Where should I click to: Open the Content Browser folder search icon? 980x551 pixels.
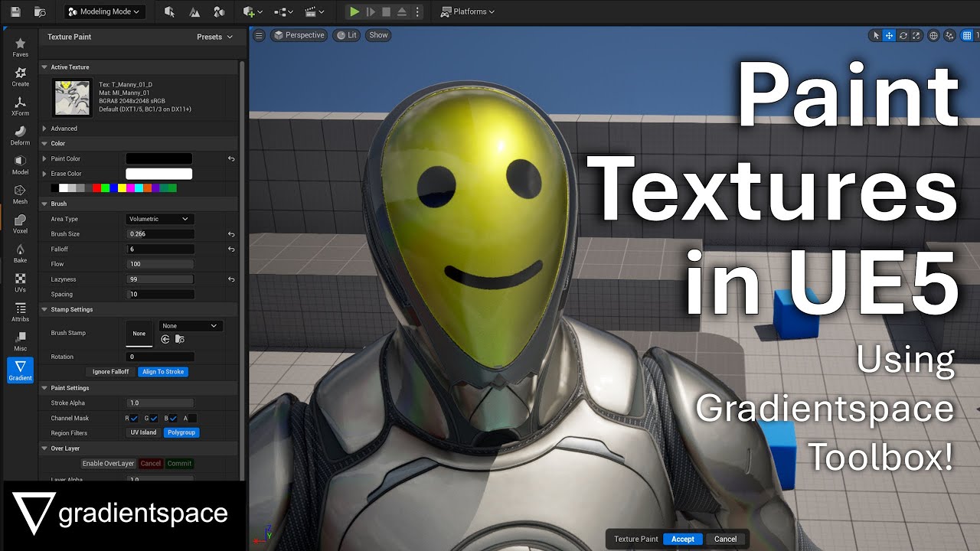[40, 11]
